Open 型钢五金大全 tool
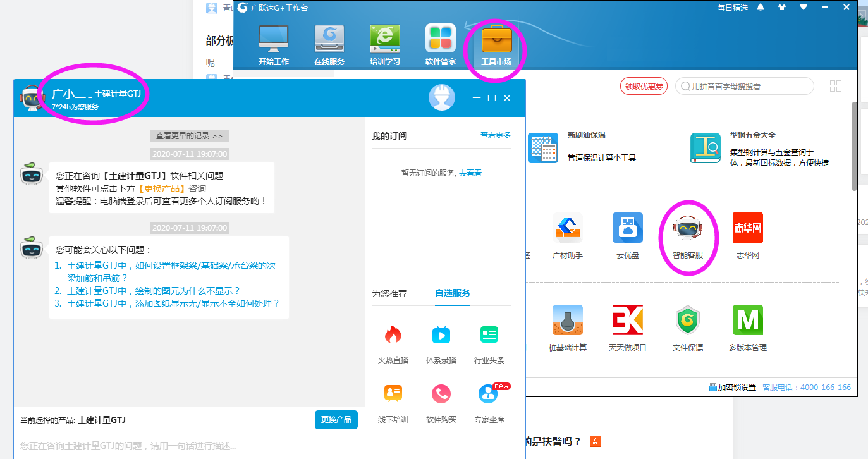868x459 pixels. click(x=706, y=148)
